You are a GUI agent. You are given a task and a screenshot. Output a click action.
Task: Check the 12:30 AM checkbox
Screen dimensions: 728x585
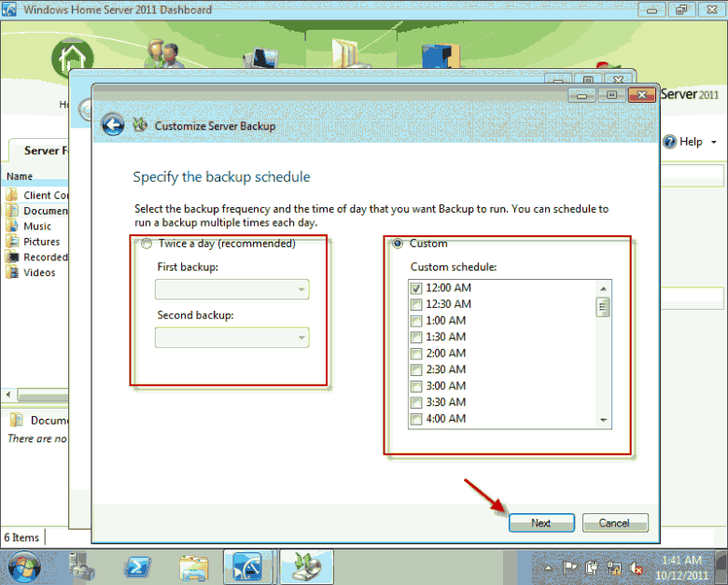click(x=416, y=304)
